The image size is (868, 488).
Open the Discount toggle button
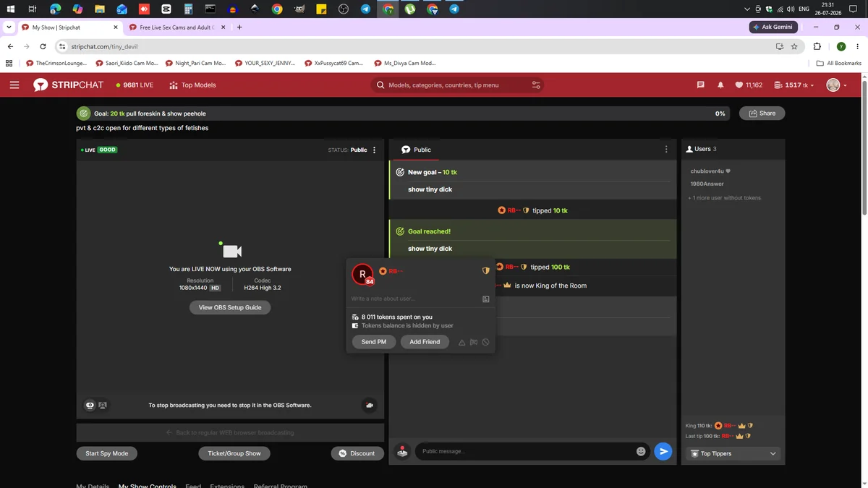357,453
